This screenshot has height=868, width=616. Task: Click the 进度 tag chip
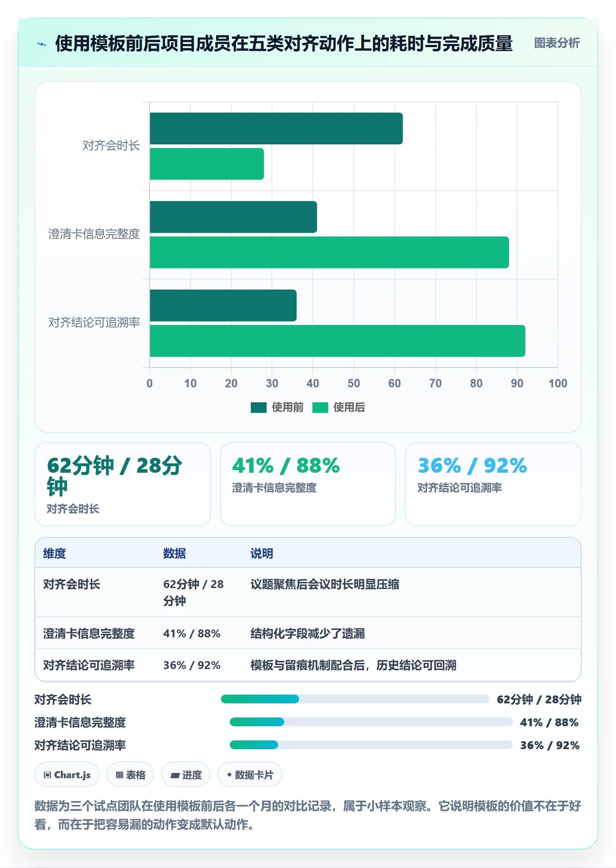(x=186, y=775)
